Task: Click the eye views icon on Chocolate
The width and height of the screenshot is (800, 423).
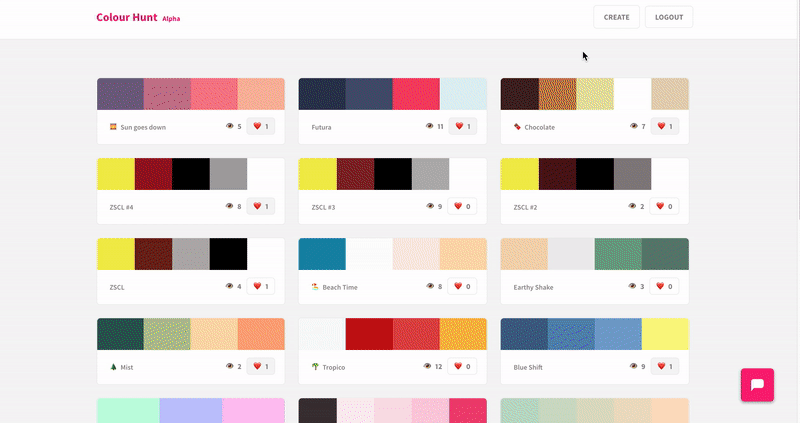Action: (x=634, y=126)
